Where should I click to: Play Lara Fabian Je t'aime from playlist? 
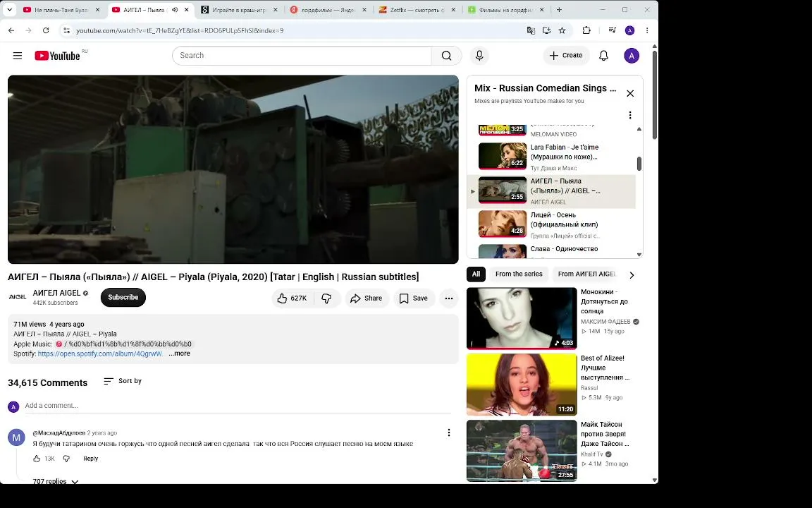(x=551, y=157)
